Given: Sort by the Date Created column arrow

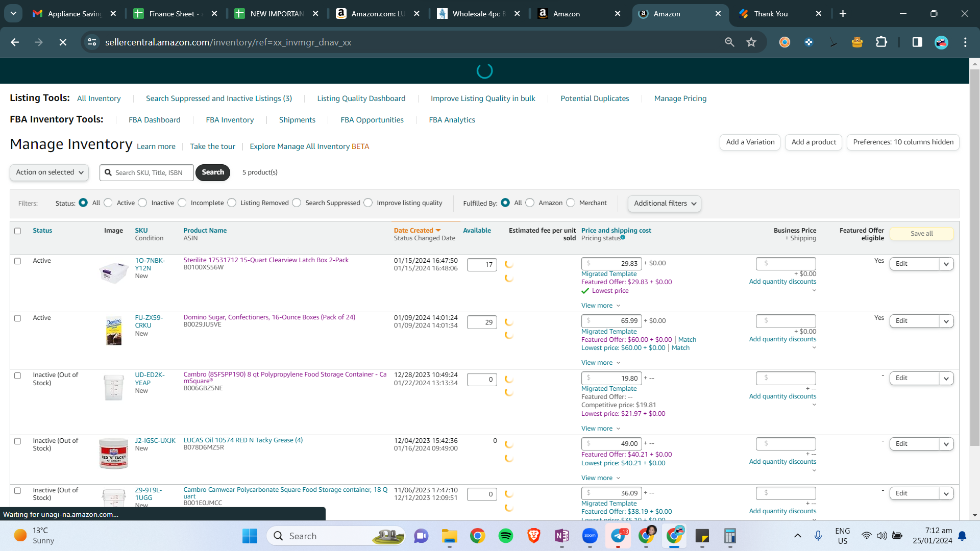Looking at the screenshot, I should (438, 231).
